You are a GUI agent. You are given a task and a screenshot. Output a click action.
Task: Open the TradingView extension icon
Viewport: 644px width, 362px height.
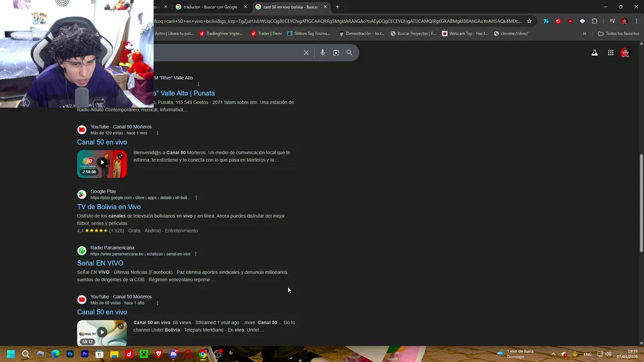point(546,21)
